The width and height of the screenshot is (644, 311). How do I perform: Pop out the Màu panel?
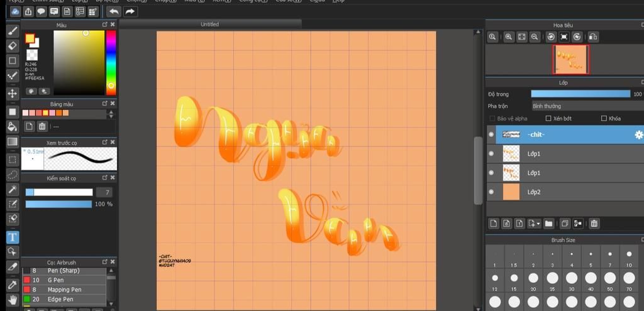[105, 25]
